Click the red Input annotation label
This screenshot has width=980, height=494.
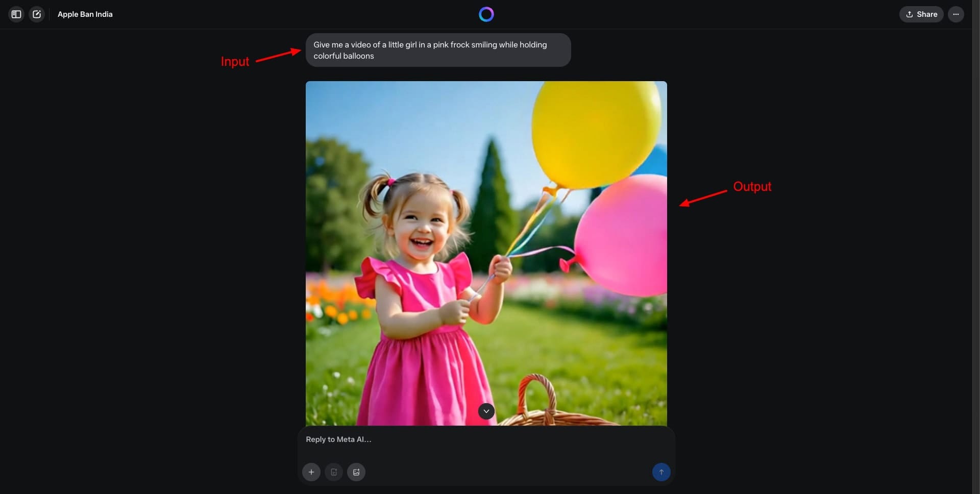pos(235,62)
